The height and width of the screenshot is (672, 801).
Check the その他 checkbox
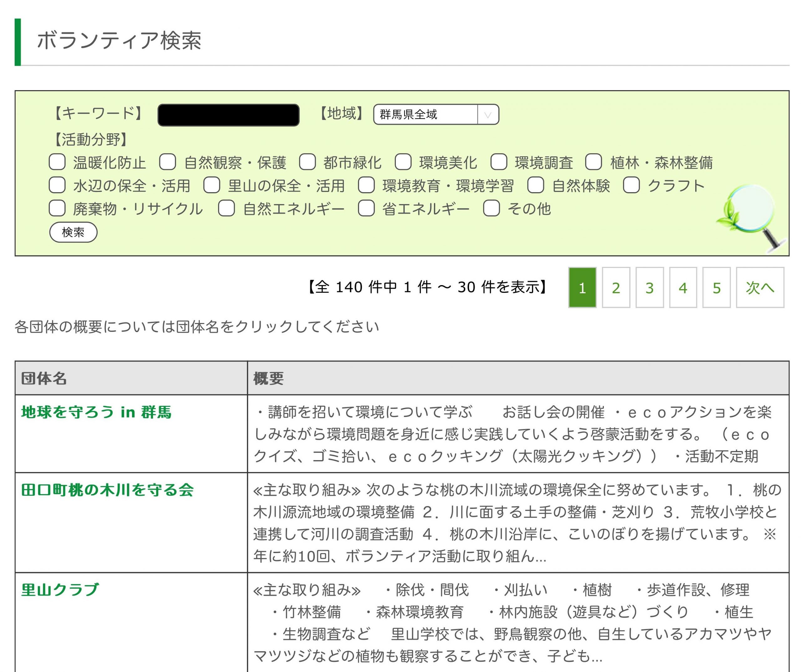point(491,208)
